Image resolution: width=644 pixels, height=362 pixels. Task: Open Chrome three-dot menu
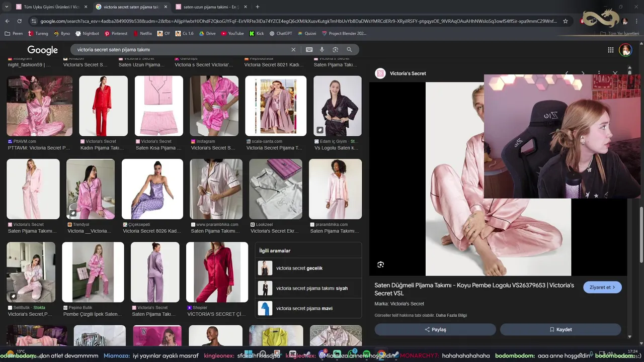[x=637, y=21]
